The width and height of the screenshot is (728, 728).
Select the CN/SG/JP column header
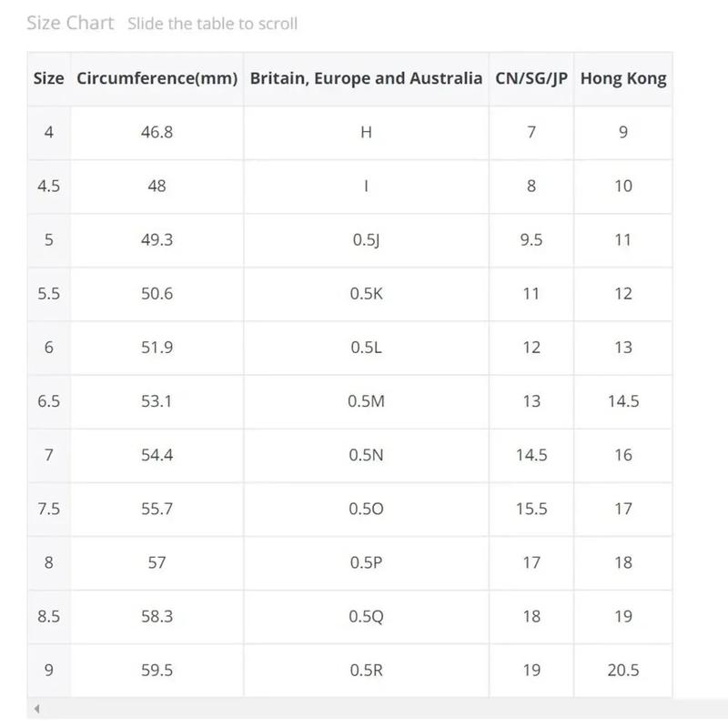point(531,78)
